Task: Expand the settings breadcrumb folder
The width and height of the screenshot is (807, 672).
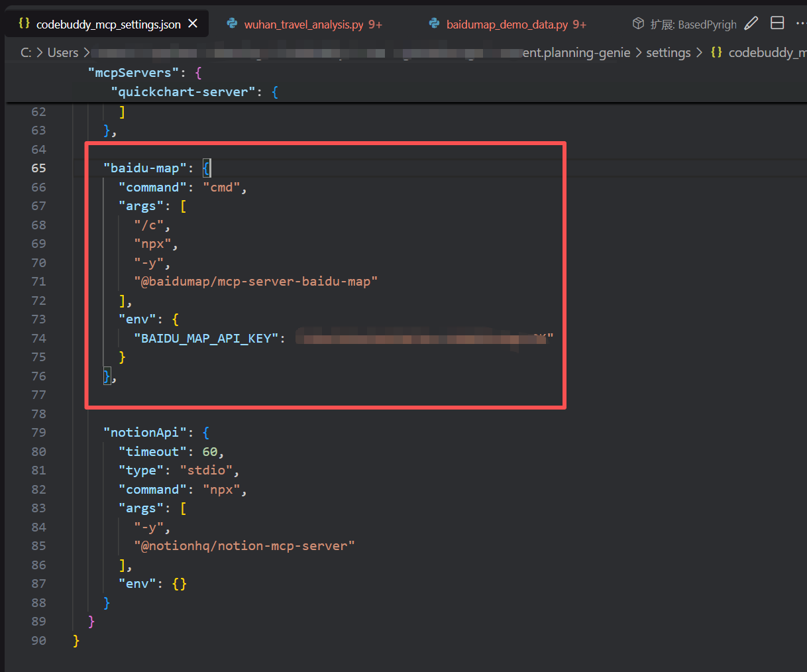Action: (x=668, y=52)
